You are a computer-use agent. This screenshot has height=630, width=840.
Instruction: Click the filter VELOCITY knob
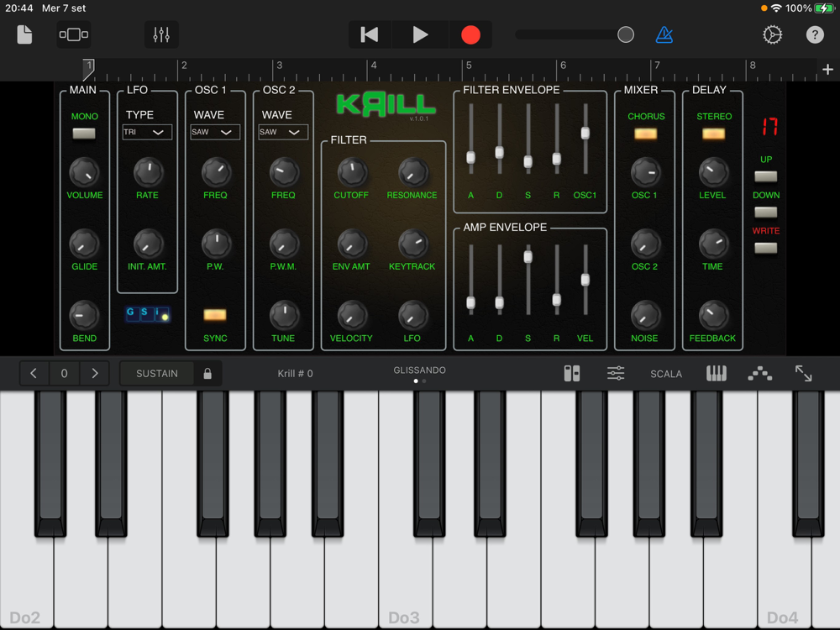tap(352, 316)
